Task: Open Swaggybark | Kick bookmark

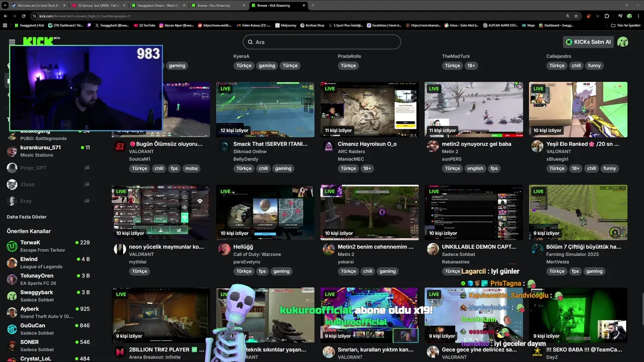Action: click(x=29, y=25)
